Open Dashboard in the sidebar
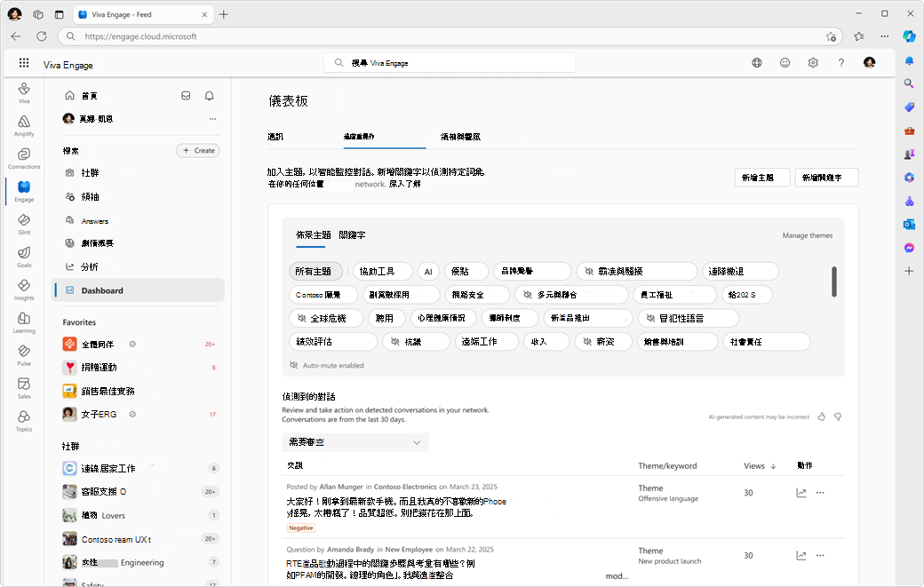 (138, 290)
